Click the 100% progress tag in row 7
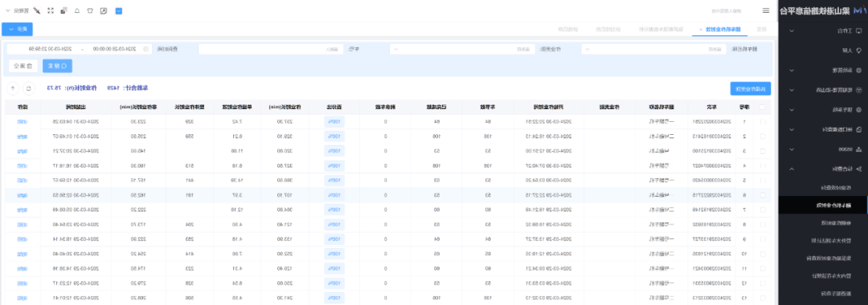Viewport: 868px width, 305px height. pyautogui.click(x=334, y=209)
